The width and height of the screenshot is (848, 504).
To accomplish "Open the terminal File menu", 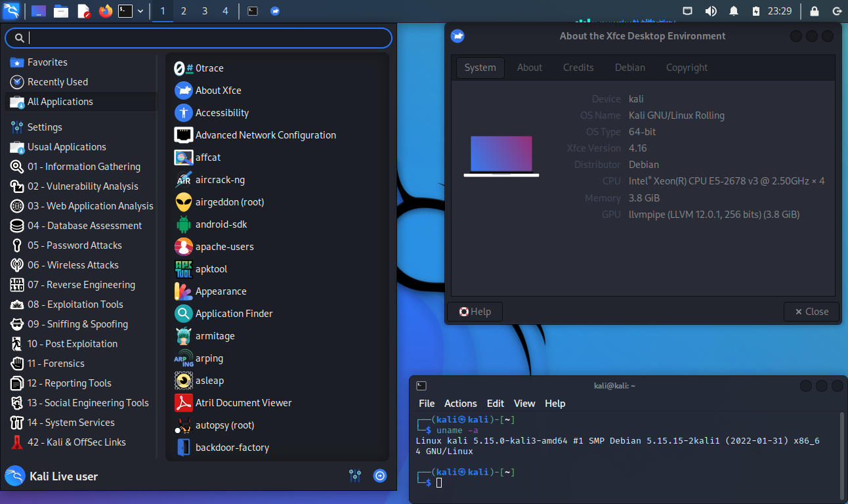I will [x=427, y=404].
